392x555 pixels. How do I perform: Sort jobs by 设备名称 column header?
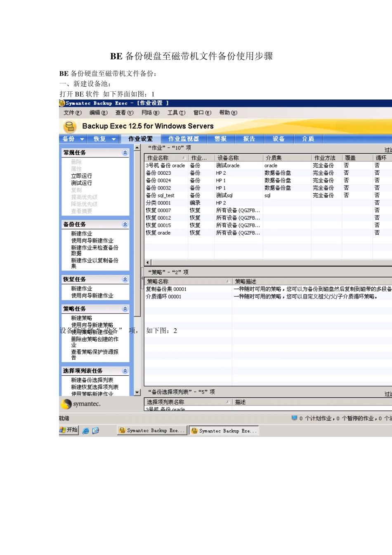pyautogui.click(x=239, y=158)
